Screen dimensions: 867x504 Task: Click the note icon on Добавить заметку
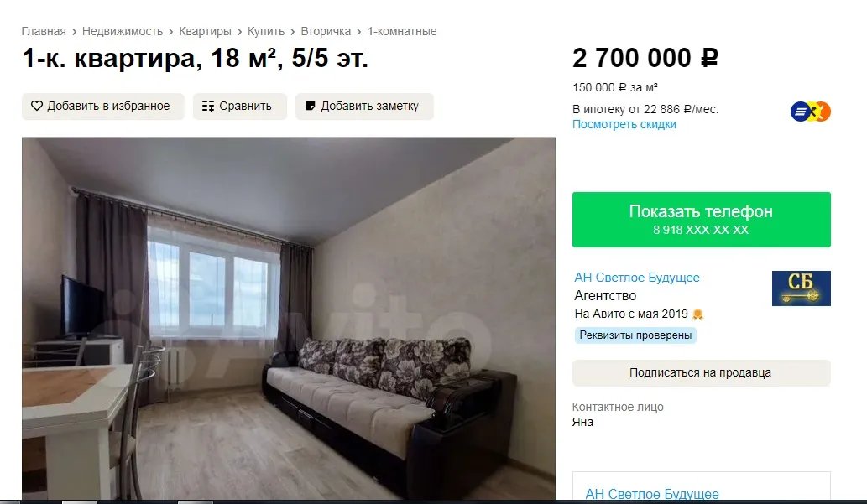tap(311, 106)
